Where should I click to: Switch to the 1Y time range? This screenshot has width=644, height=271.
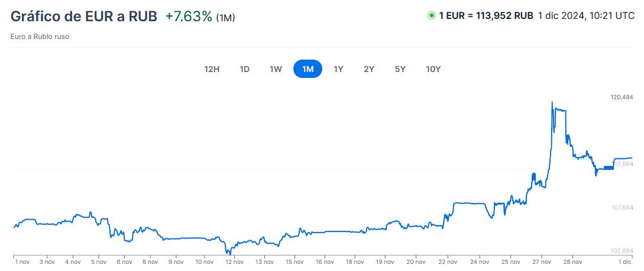click(x=338, y=69)
